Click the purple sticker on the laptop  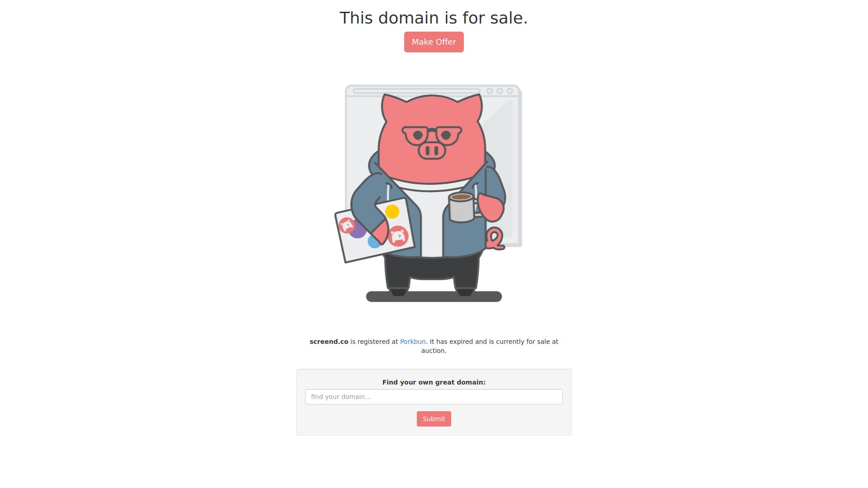[357, 230]
